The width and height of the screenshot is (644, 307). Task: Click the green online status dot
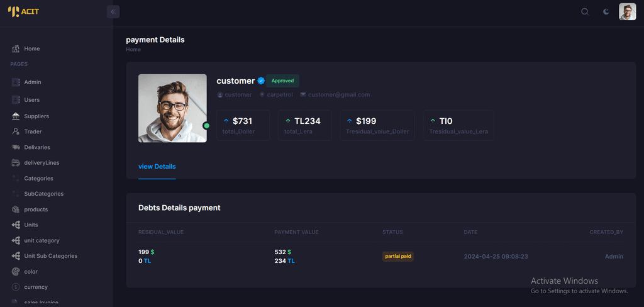[206, 126]
